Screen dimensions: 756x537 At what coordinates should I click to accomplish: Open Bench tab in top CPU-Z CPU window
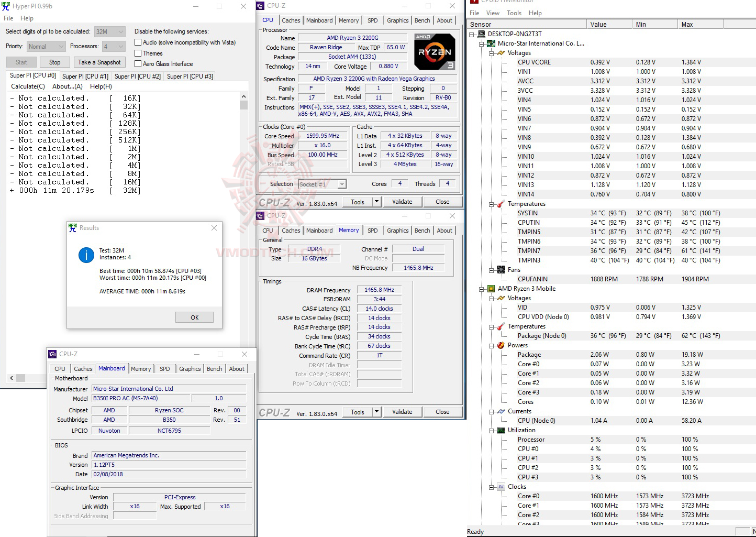pos(423,20)
